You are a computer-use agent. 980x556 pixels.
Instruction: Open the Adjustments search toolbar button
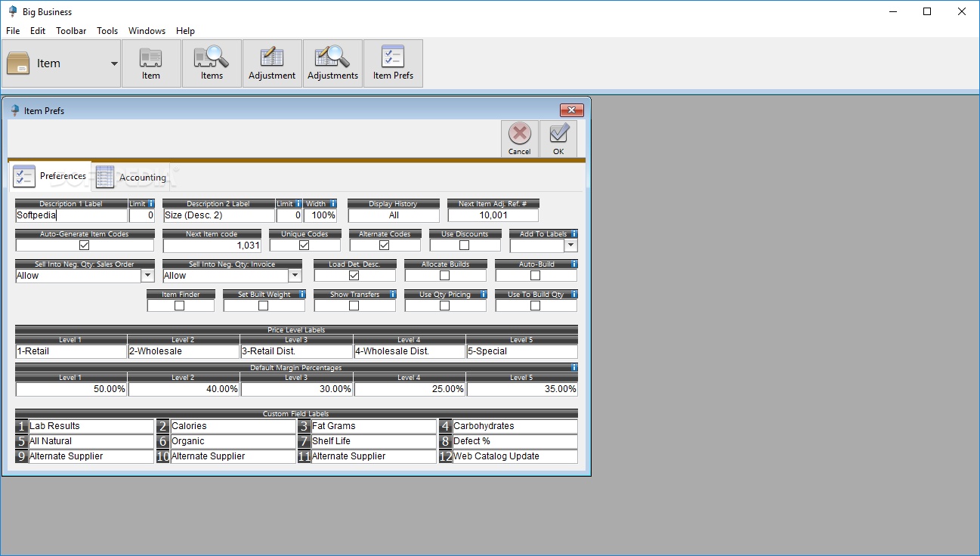point(332,63)
